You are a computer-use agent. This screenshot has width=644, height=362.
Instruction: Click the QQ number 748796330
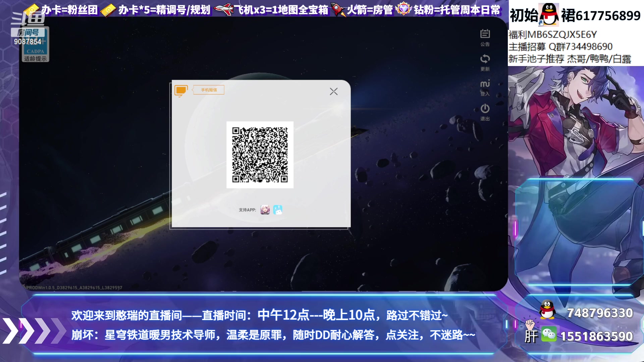pyautogui.click(x=600, y=313)
